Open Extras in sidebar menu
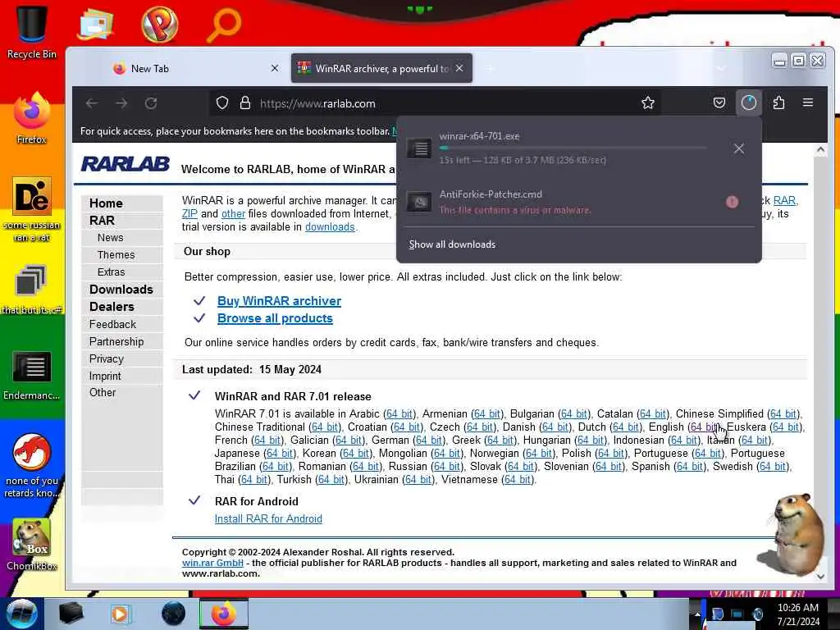The image size is (840, 630). click(x=111, y=272)
